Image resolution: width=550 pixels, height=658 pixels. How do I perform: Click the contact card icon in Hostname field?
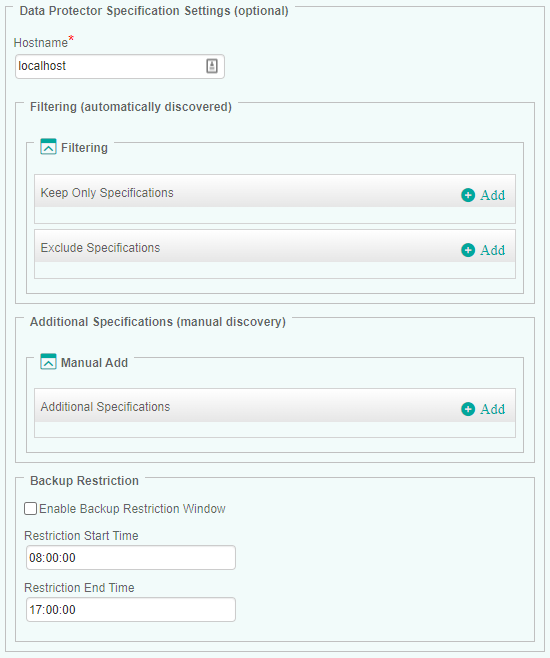[212, 66]
